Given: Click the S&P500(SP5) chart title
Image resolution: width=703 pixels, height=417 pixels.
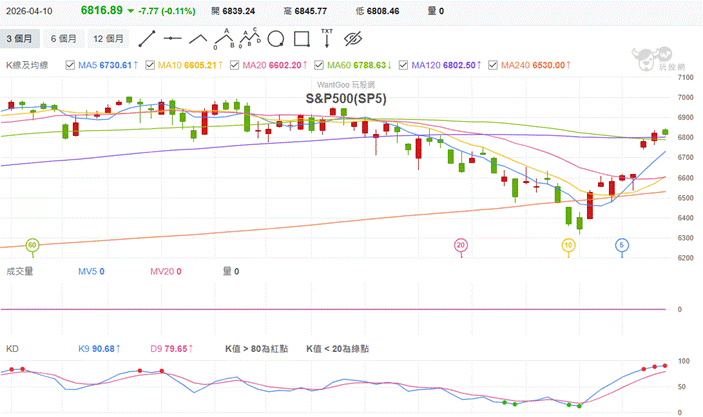Looking at the screenshot, I should [x=345, y=98].
